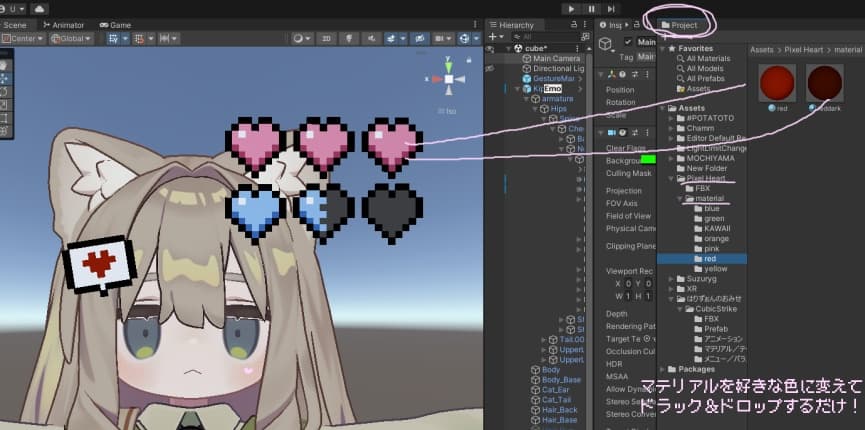Open the blue material folder
The width and height of the screenshot is (865, 430).
click(x=707, y=209)
